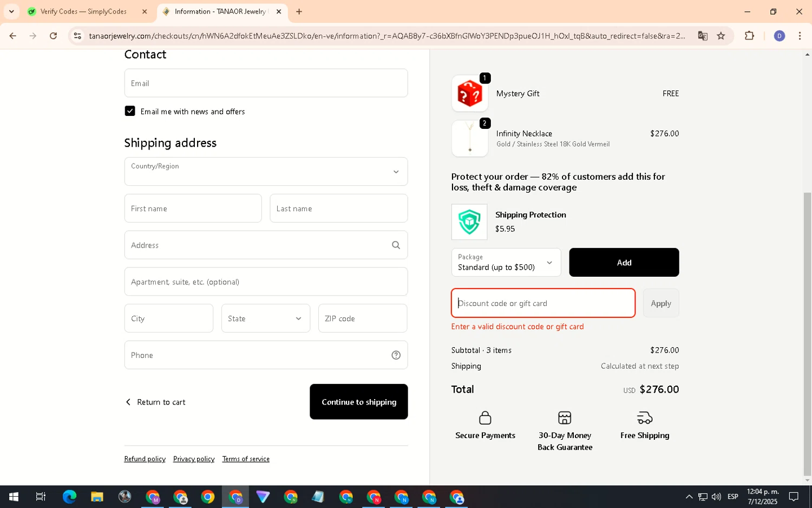Open the Terms of service link
This screenshot has width=812, height=508.
tap(246, 459)
